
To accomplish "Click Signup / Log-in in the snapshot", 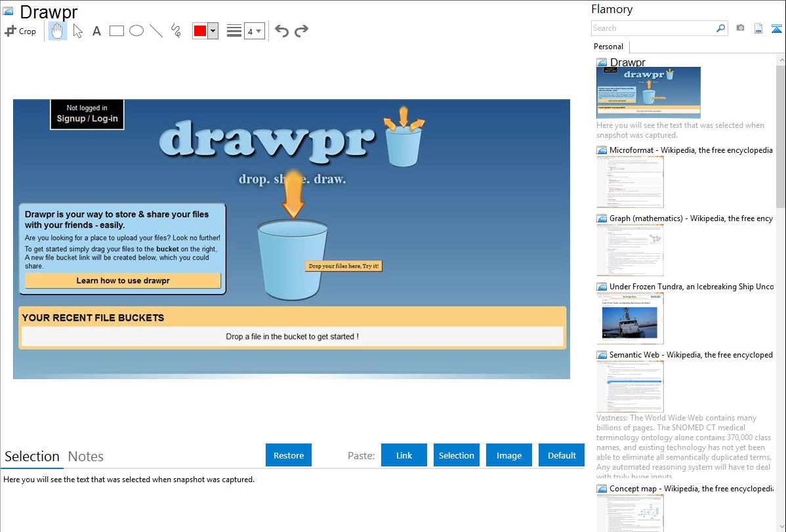I will [x=87, y=119].
